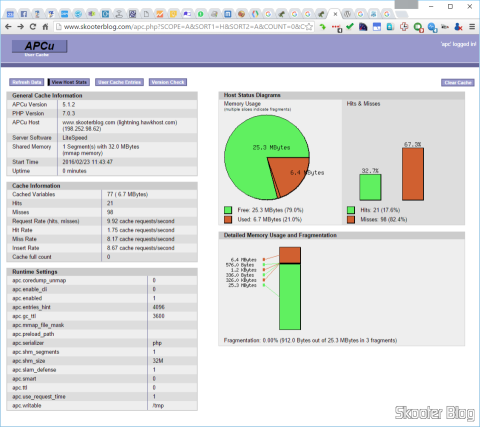Click the apc.entries_hint setting
The width and height of the screenshot is (480, 427).
coord(31,307)
